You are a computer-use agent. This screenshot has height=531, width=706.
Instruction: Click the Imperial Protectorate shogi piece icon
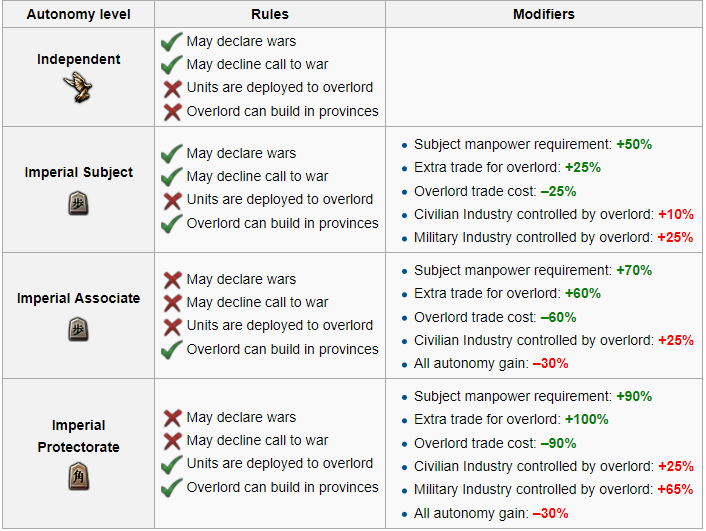(x=78, y=478)
